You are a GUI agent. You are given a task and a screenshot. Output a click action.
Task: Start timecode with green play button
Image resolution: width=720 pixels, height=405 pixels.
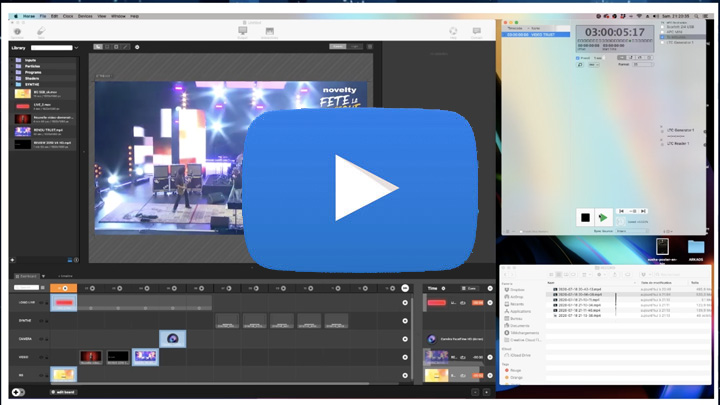pyautogui.click(x=603, y=217)
